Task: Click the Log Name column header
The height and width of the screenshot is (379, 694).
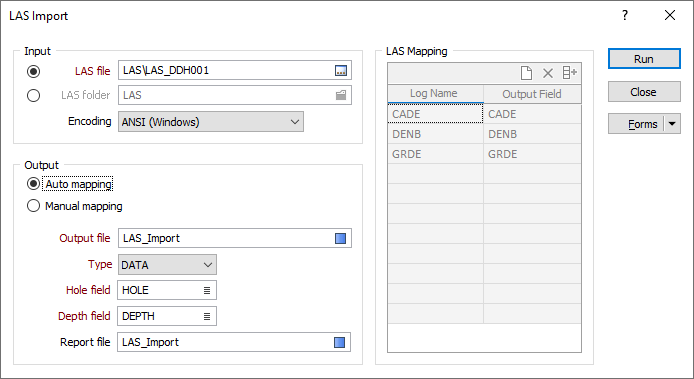Action: (436, 94)
